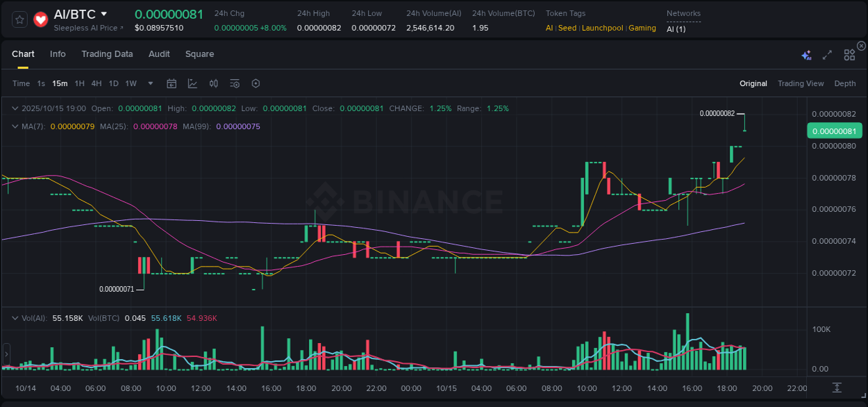Select the line chart style icon
Screen dimensions: 868x407
click(x=192, y=83)
